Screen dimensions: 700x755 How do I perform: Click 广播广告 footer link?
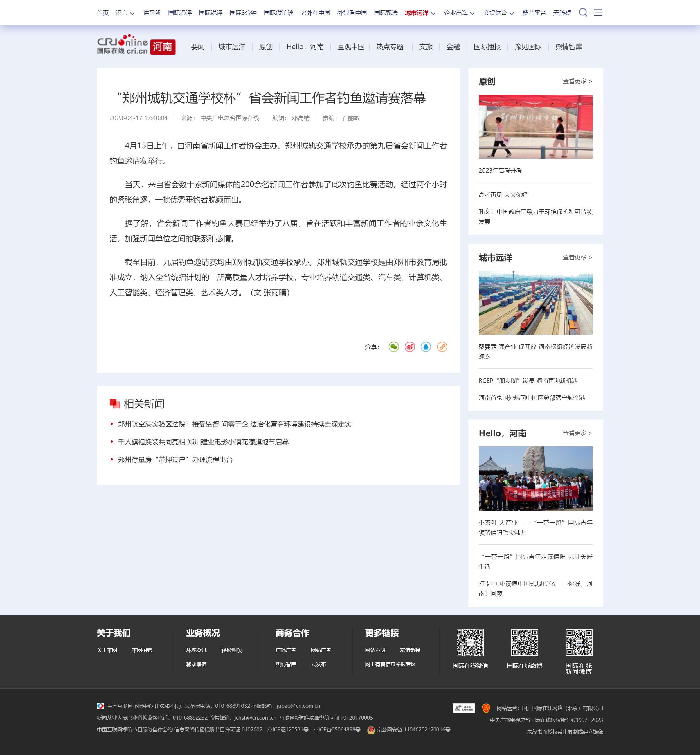coord(286,650)
